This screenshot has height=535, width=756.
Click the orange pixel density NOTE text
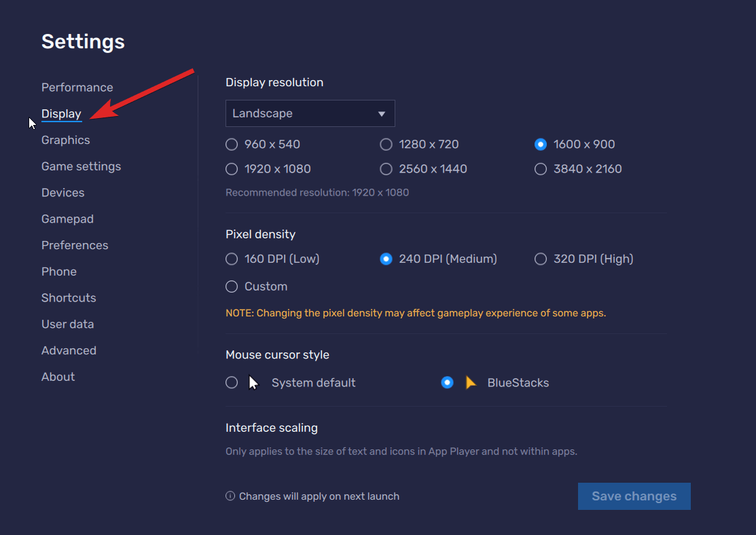[x=416, y=313]
